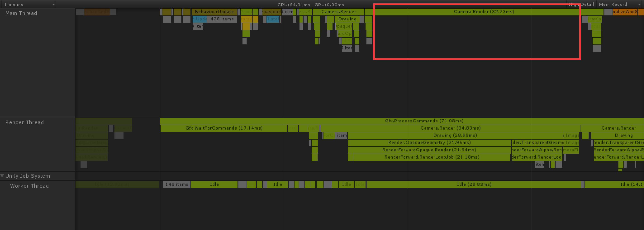Collapse the Unity Job System group

click(x=2, y=176)
